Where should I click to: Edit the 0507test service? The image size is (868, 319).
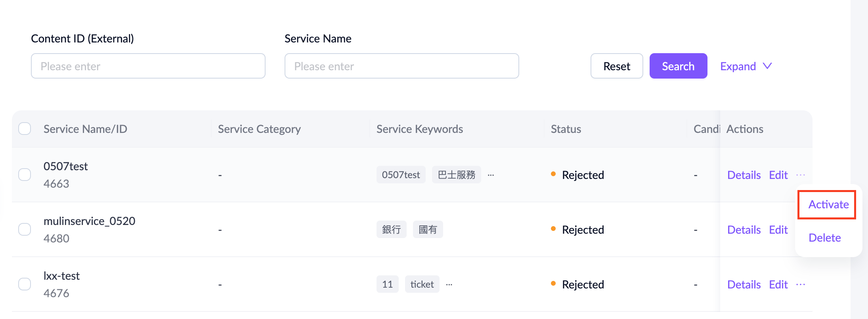pos(778,175)
